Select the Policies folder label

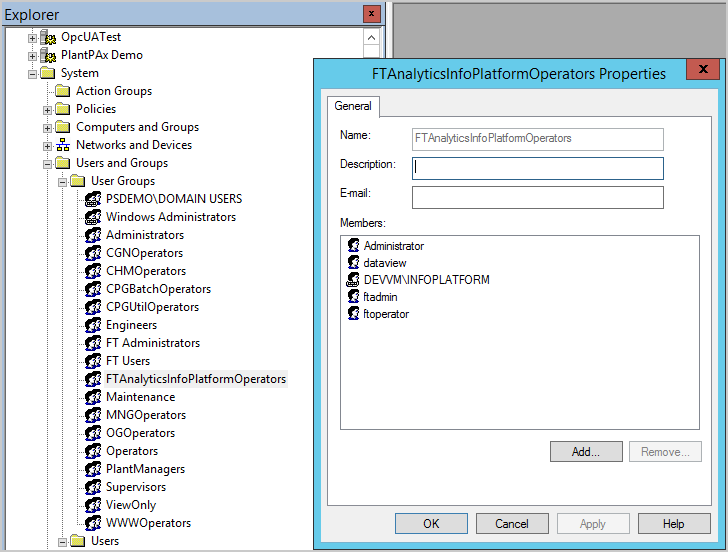(96, 109)
